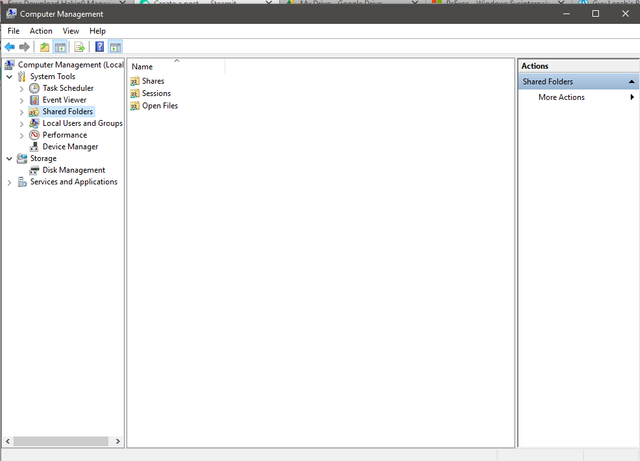Select Task Scheduler label in tree
Viewport: 640px width, 461px height.
pos(68,88)
